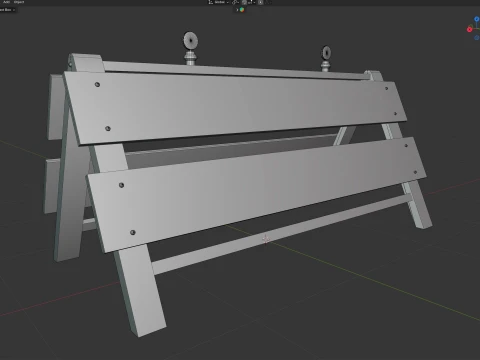Click the multicolored round icon below the header
This screenshot has height=360, width=480.
(242, 10)
